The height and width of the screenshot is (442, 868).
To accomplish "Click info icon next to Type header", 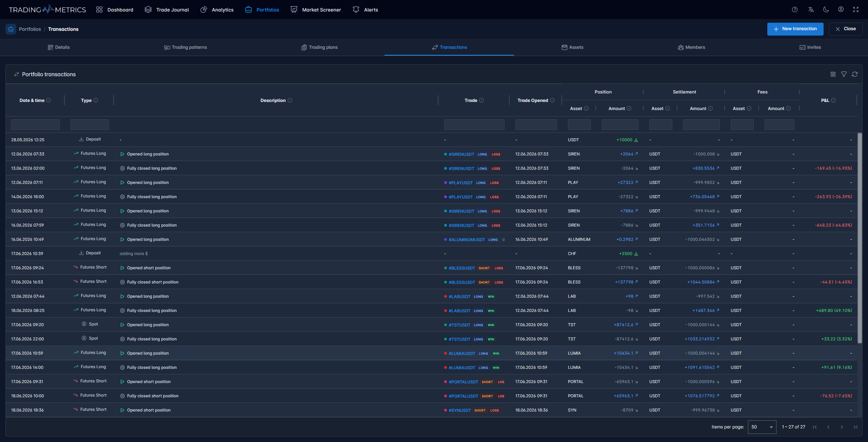I will [x=96, y=100].
